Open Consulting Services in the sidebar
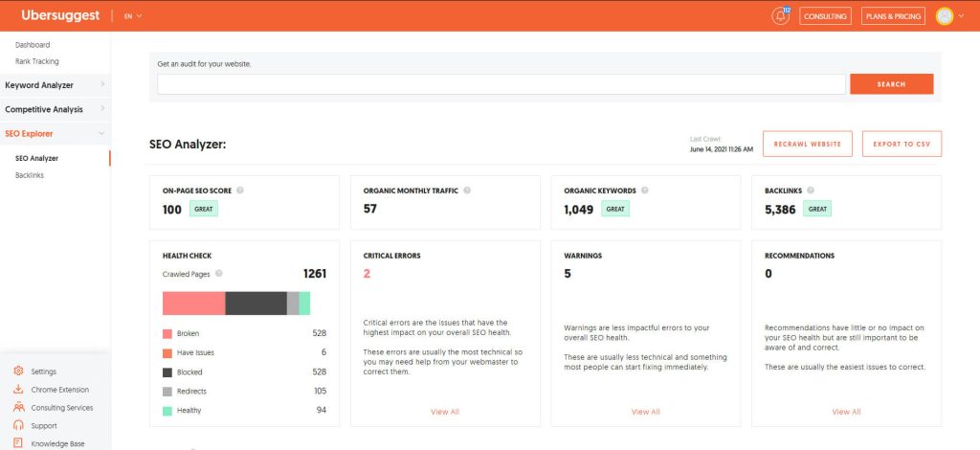This screenshot has width=980, height=450. (x=62, y=408)
